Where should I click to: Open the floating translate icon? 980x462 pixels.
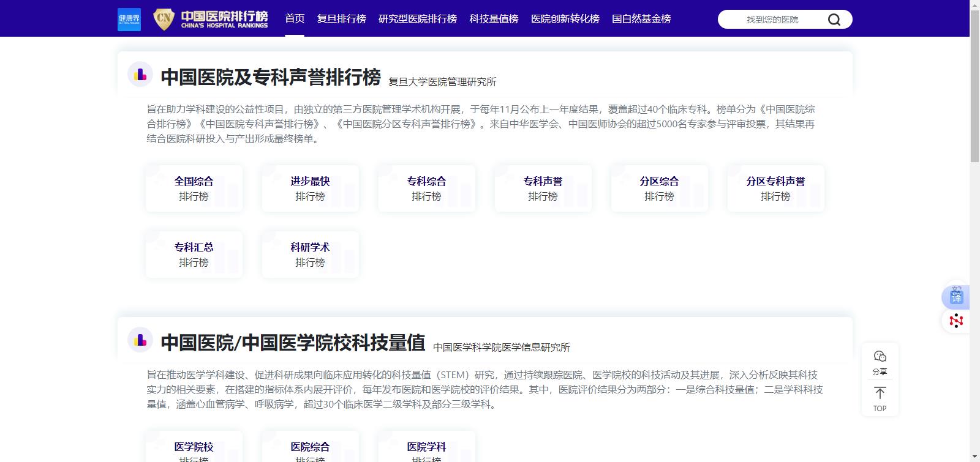point(956,297)
